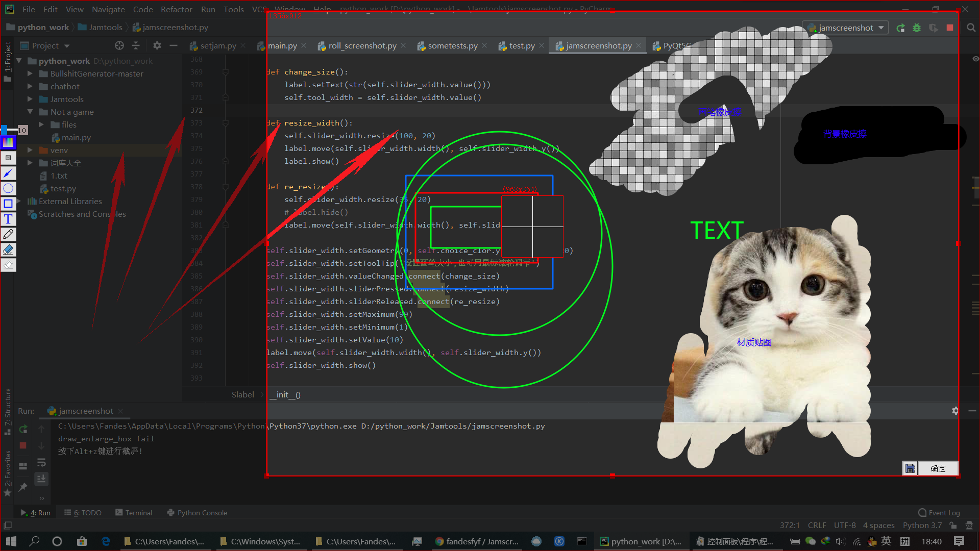Collapse the Not a game folder
The image size is (980, 551).
pyautogui.click(x=30, y=112)
